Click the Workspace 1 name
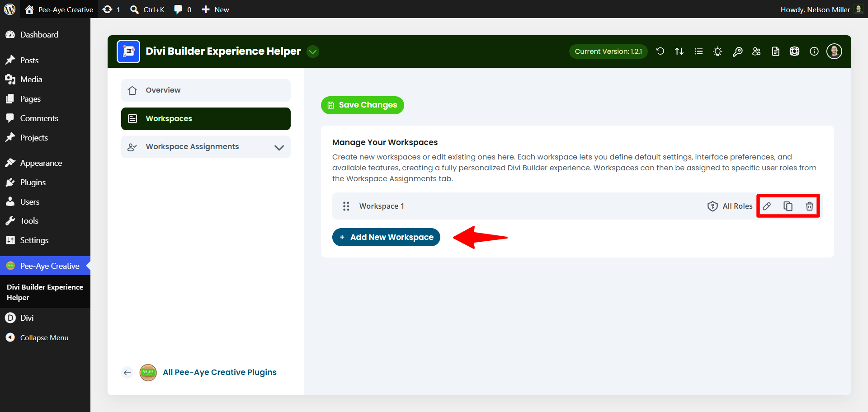 point(382,206)
